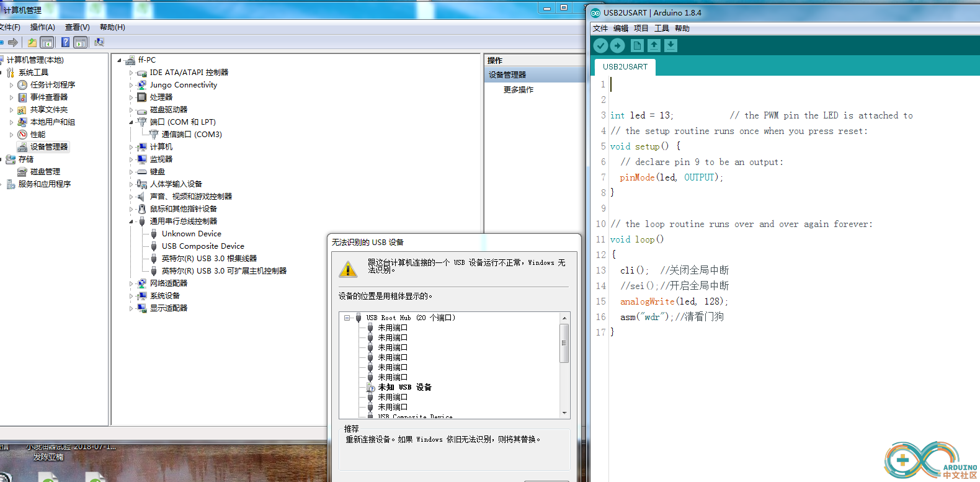This screenshot has width=980, height=482.
Task: Click the Arduino Save sketch icon
Action: pyautogui.click(x=670, y=45)
